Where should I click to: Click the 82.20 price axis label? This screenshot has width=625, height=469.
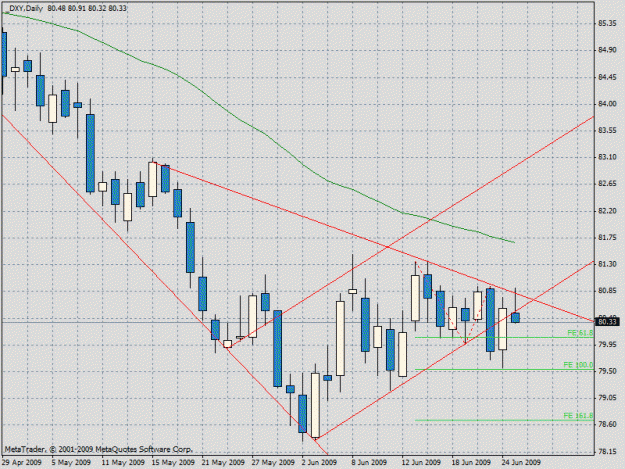click(607, 211)
